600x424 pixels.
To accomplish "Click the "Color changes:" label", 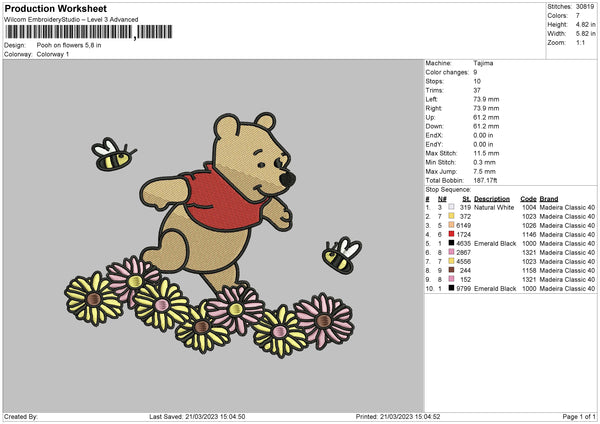I will coord(447,72).
